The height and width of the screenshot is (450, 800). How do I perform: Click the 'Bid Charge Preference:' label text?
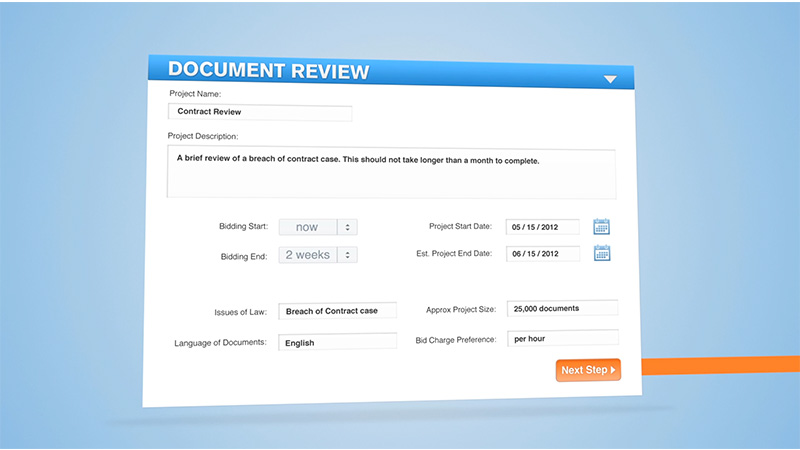tap(456, 340)
